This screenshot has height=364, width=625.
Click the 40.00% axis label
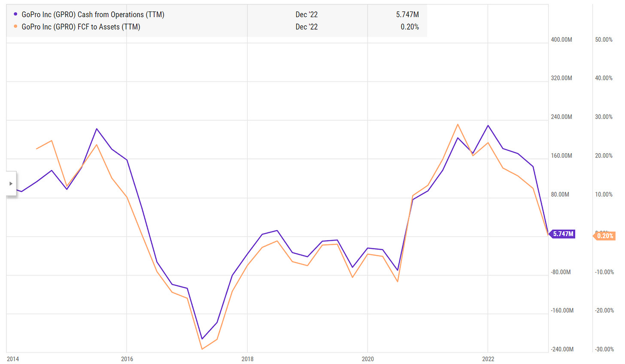[604, 78]
